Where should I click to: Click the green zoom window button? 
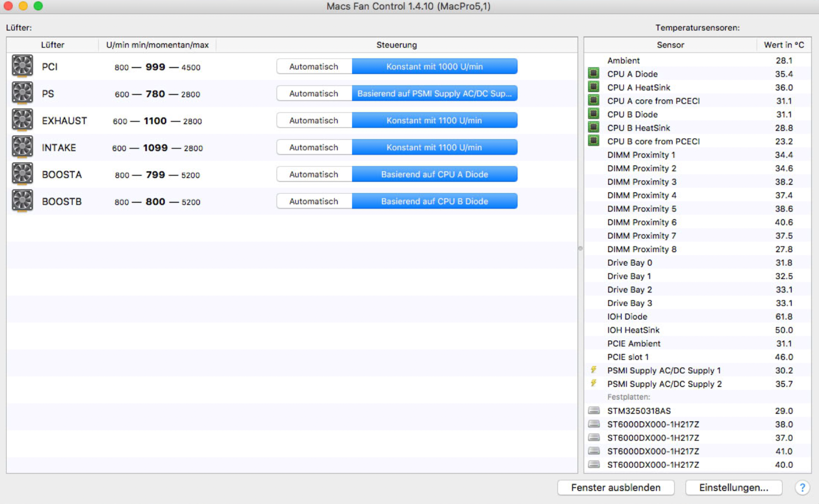click(x=38, y=6)
